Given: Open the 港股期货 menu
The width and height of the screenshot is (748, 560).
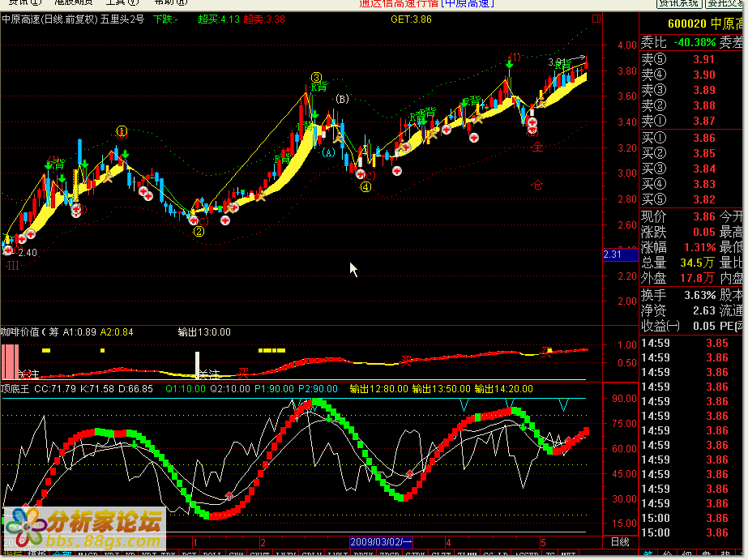Looking at the screenshot, I should tap(73, 3).
